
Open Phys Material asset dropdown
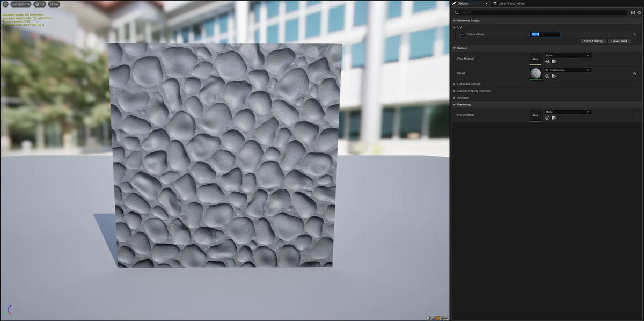click(568, 55)
